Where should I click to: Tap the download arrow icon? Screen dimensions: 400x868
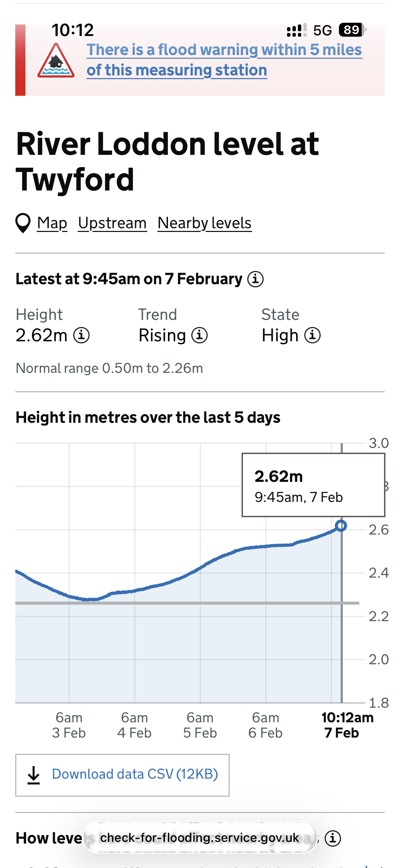pyautogui.click(x=34, y=775)
